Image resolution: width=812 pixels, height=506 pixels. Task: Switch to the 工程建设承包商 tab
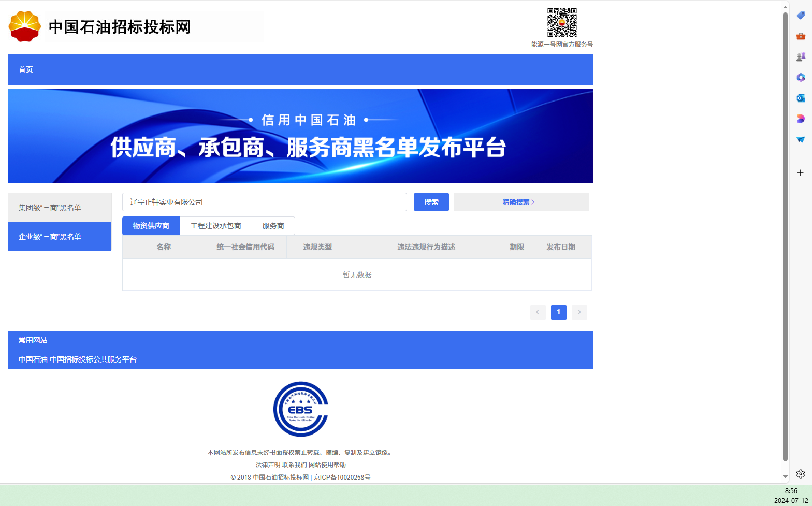[x=216, y=226]
